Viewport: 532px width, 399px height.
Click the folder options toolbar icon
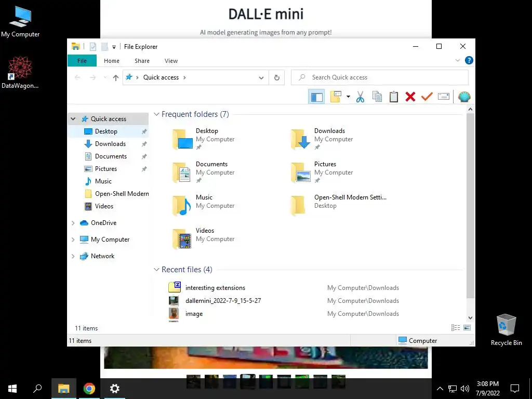click(x=336, y=97)
